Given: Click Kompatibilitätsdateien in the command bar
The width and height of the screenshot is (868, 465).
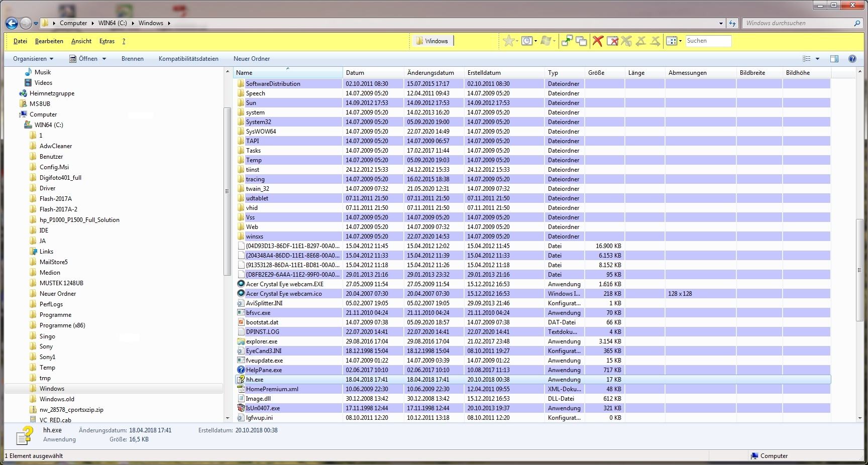Looking at the screenshot, I should click(x=188, y=59).
